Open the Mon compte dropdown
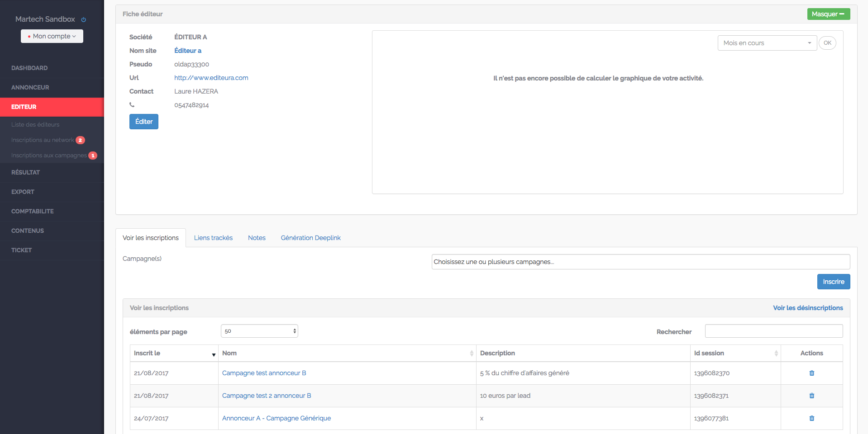 click(x=52, y=36)
